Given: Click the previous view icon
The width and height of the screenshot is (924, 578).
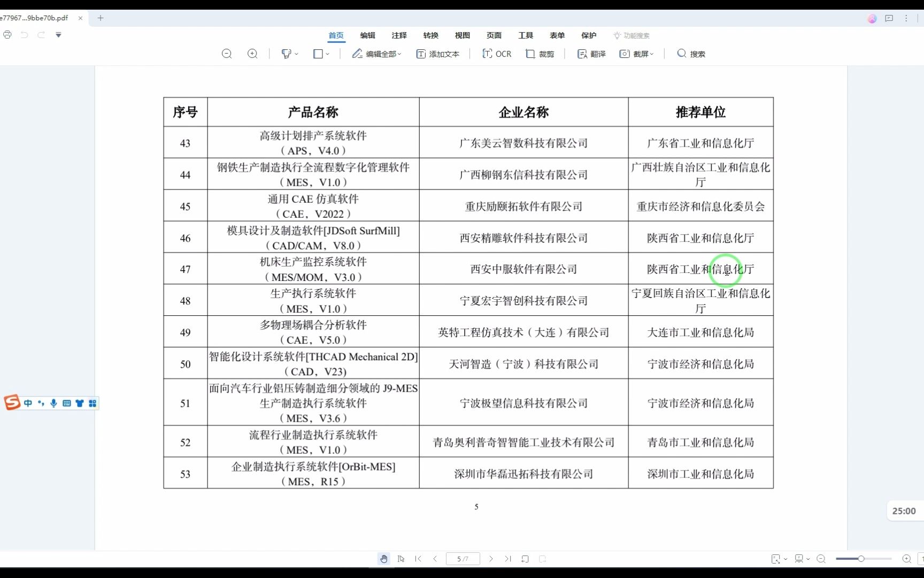Looking at the screenshot, I should (x=525, y=559).
